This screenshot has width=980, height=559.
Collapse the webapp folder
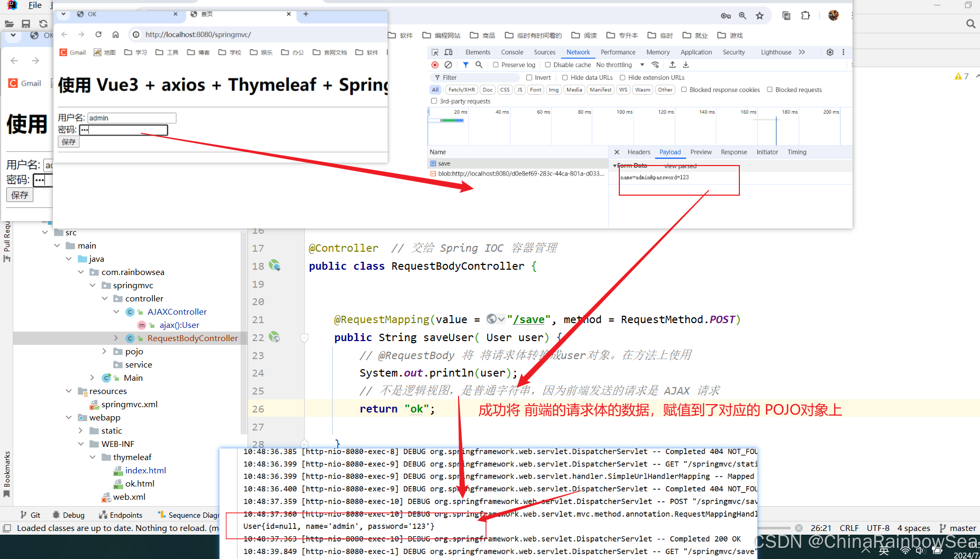click(68, 417)
